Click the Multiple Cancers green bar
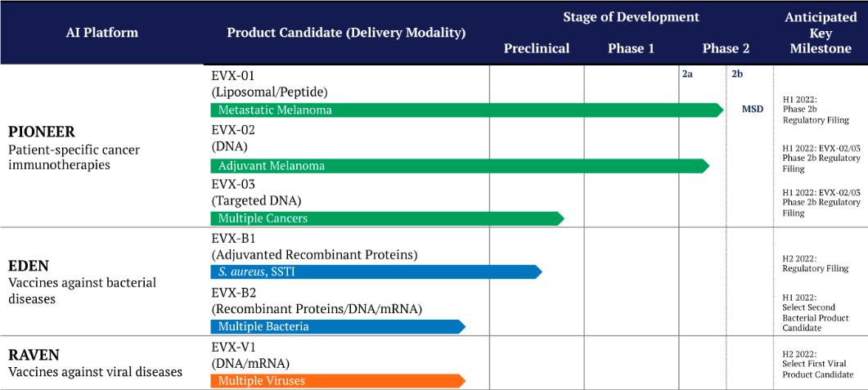The image size is (868, 390). 387,218
